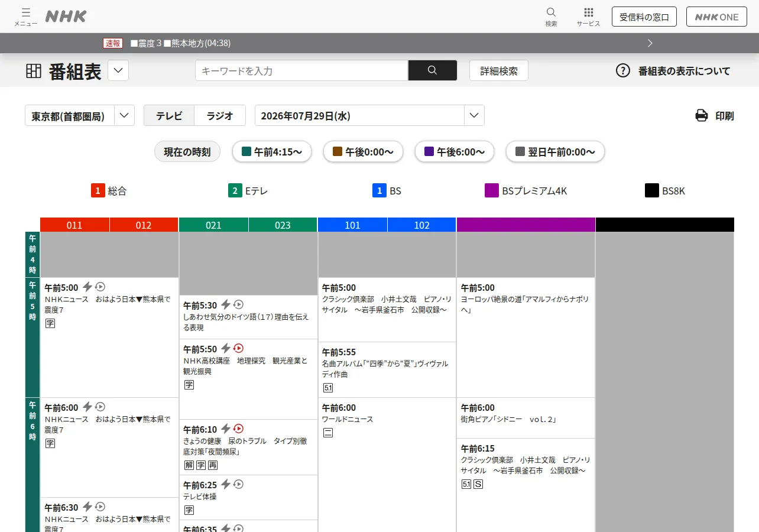Expand the 速報 banner with the right chevron
The height and width of the screenshot is (532, 759).
(650, 43)
